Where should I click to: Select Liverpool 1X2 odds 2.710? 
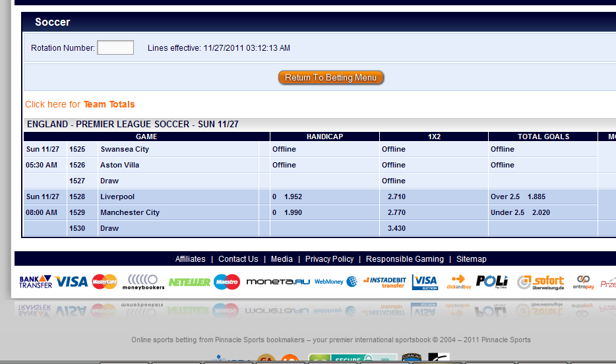click(396, 197)
